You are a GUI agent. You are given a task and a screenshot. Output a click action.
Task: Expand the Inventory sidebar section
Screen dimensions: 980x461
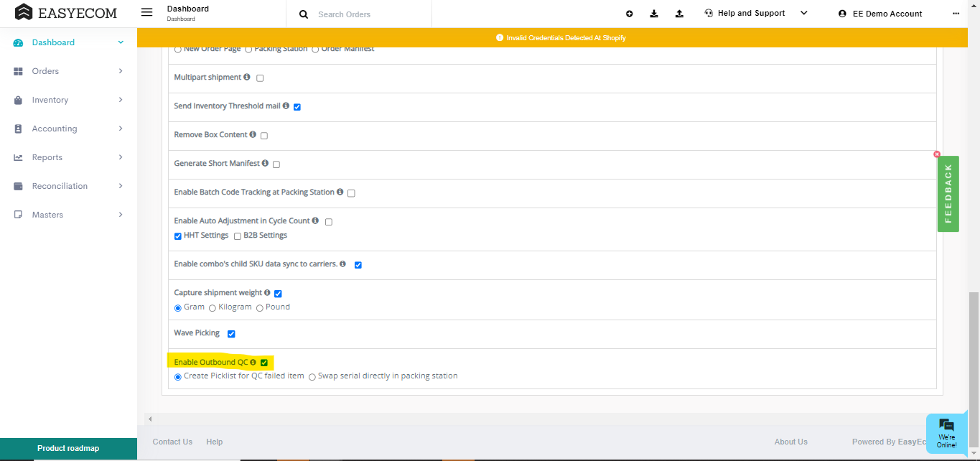pyautogui.click(x=121, y=100)
